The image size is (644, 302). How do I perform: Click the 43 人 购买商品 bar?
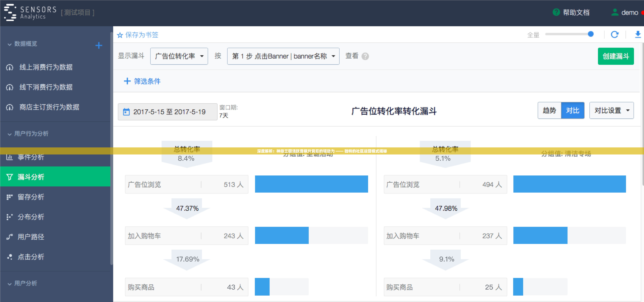pos(262,286)
